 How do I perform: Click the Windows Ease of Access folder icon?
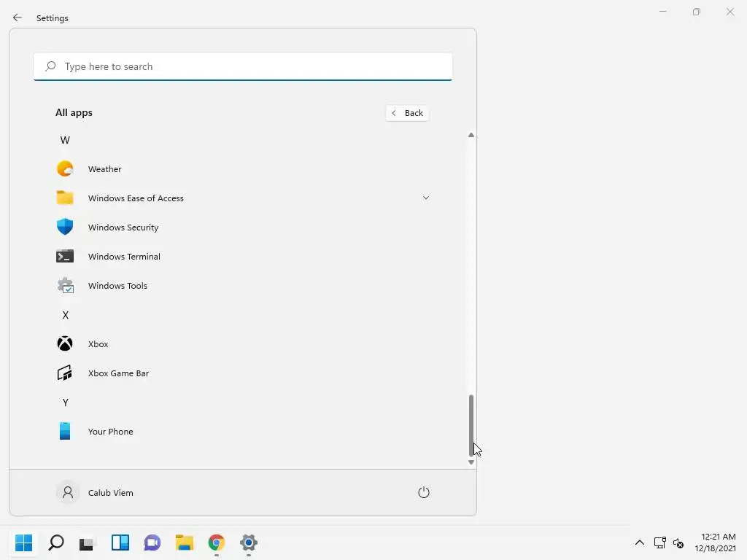point(65,198)
